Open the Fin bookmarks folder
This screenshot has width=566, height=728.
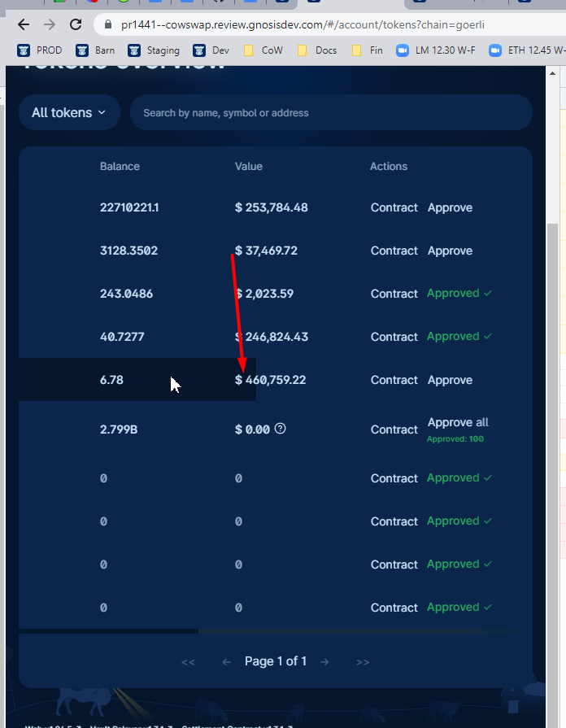(368, 50)
